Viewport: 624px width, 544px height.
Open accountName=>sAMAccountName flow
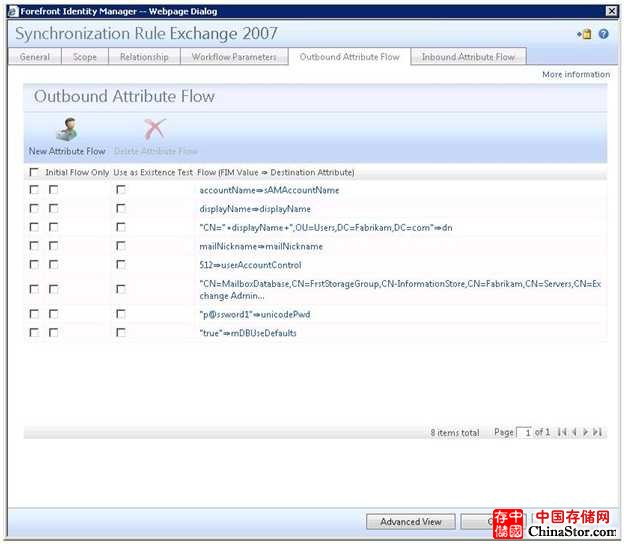pyautogui.click(x=269, y=190)
